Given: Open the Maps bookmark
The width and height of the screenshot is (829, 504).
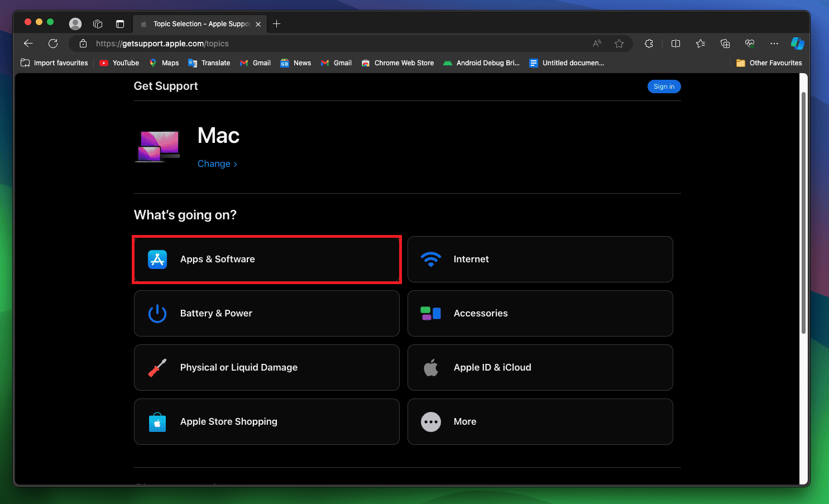Looking at the screenshot, I should 164,63.
